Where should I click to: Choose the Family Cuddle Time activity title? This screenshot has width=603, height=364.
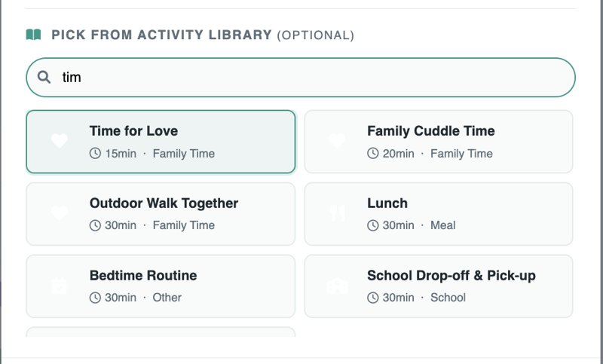430,131
